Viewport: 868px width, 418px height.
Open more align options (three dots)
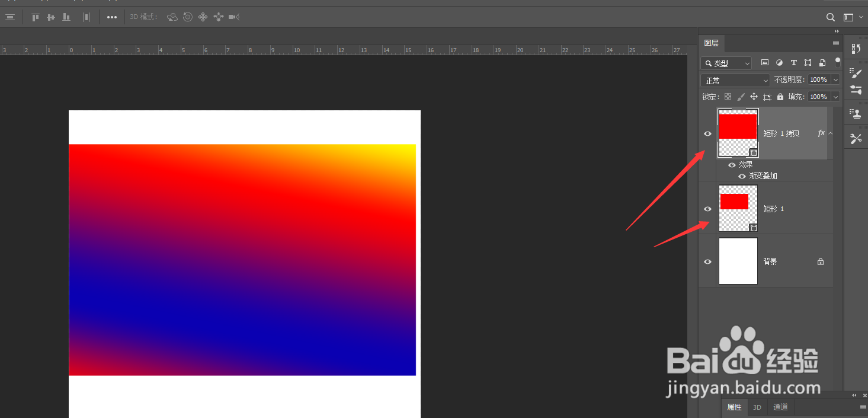112,17
